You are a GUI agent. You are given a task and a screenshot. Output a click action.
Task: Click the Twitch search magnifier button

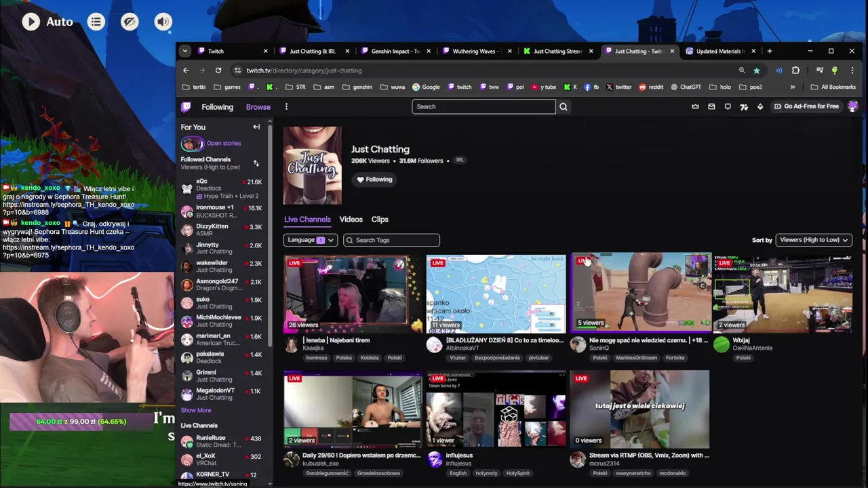(x=563, y=106)
